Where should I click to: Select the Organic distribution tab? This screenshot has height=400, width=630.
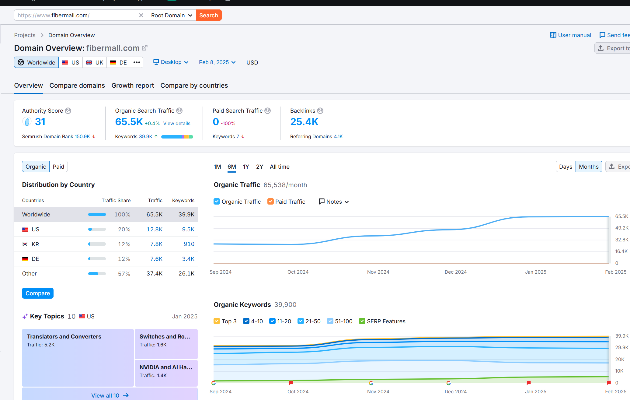36,167
